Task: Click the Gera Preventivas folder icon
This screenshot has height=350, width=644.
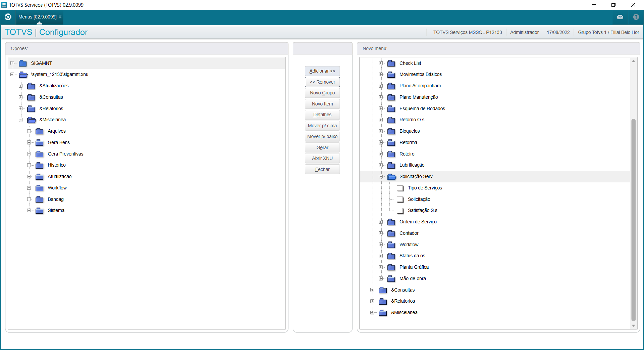Action: pos(40,154)
